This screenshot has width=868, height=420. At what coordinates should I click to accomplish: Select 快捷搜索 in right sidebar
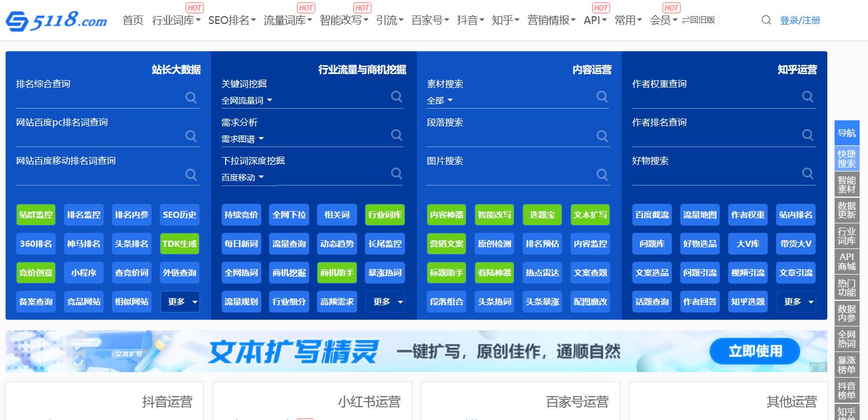[846, 159]
